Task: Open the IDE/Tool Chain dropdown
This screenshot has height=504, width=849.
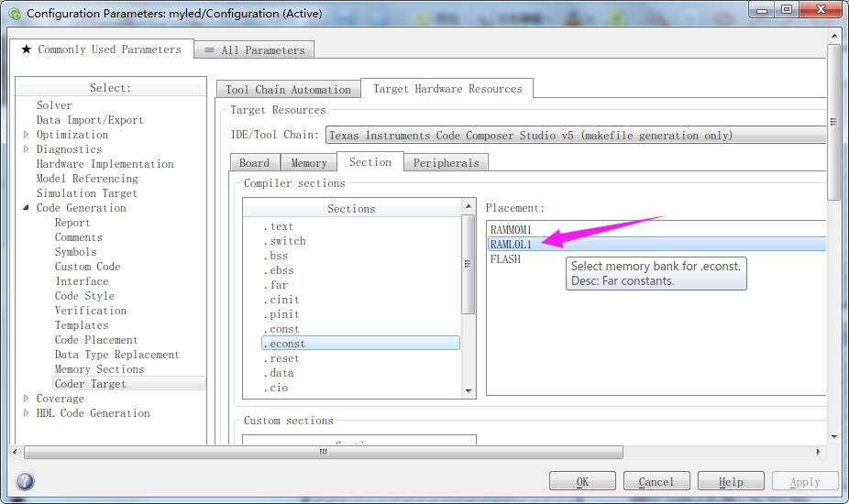Action: point(576,136)
